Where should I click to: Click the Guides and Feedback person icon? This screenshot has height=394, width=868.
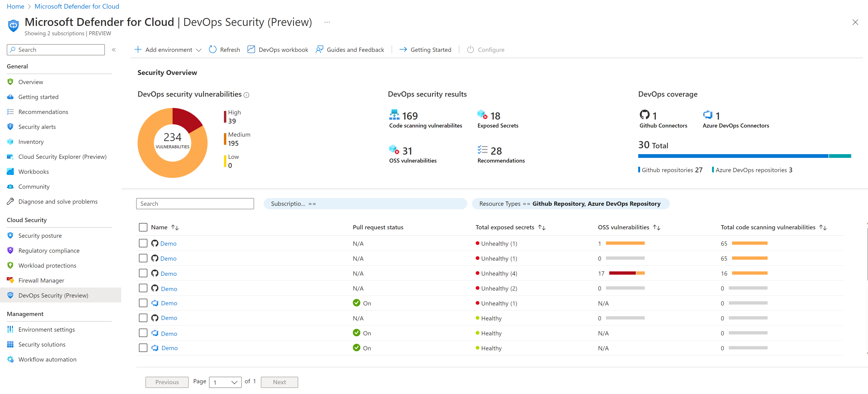(319, 50)
